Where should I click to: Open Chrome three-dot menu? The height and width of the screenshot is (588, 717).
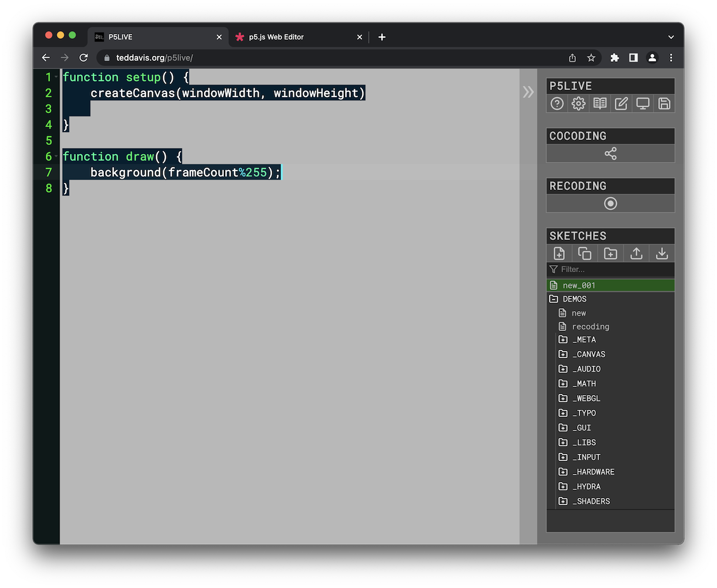(671, 58)
